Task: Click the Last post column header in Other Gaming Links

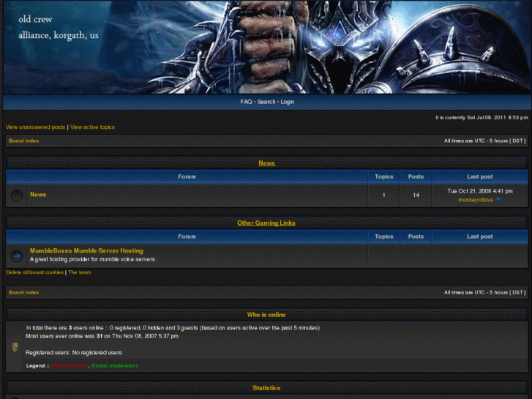Action: (480, 236)
